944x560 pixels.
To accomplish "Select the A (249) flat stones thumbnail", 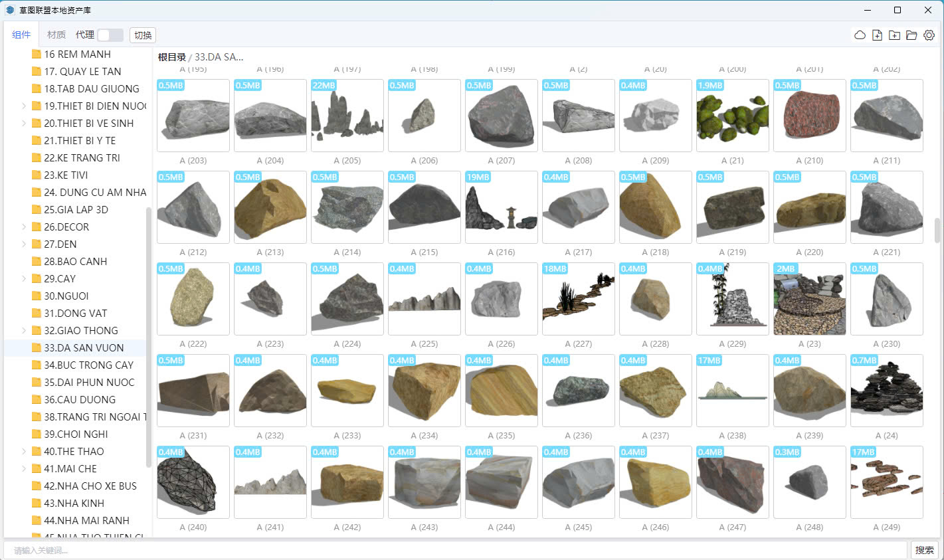I will tap(887, 482).
